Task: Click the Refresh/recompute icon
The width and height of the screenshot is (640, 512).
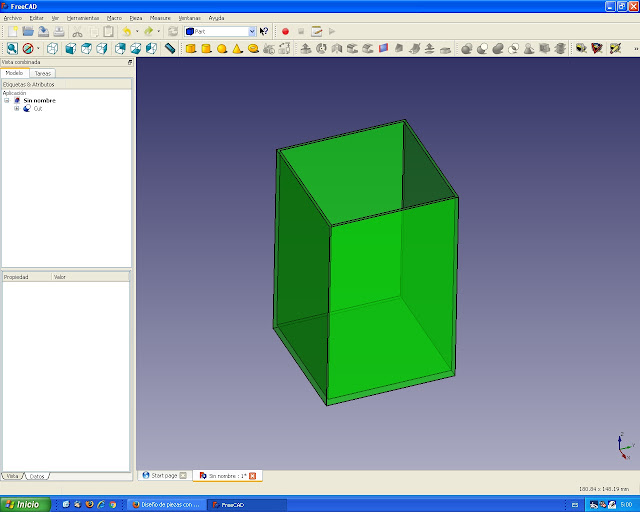Action: 173,31
